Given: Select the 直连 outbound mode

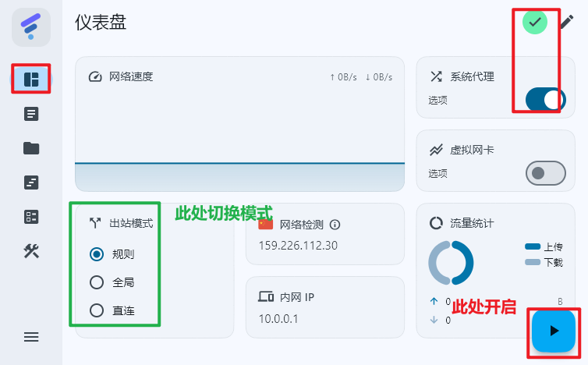Looking at the screenshot, I should pyautogui.click(x=97, y=310).
